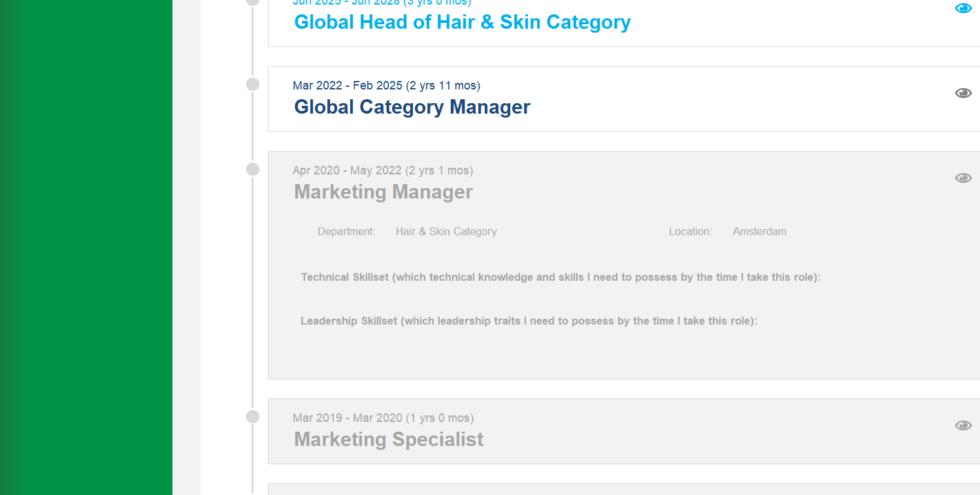Expand the Global Category Manager role
Image resolution: width=980 pixels, height=495 pixels.
coord(412,107)
